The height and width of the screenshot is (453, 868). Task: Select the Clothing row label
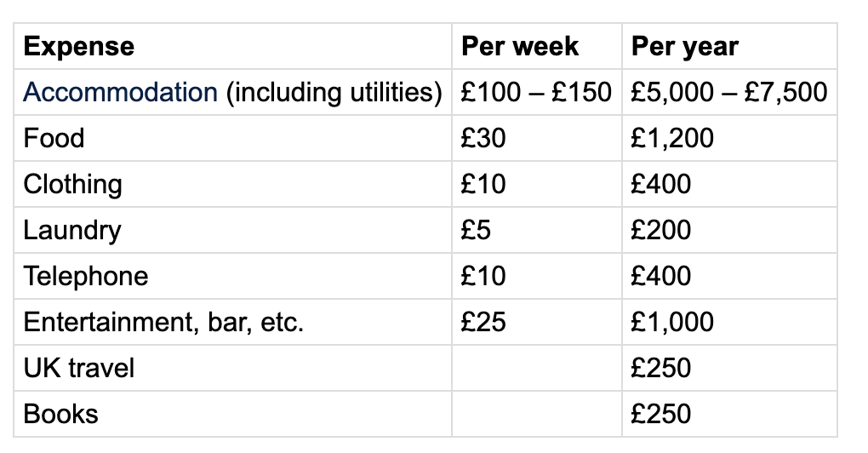pos(73,184)
